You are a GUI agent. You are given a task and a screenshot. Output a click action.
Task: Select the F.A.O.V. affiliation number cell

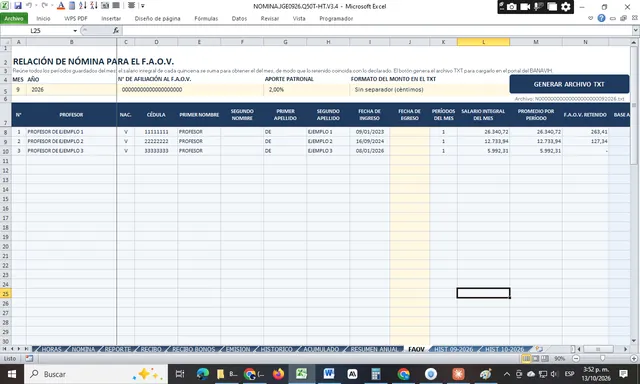point(190,90)
